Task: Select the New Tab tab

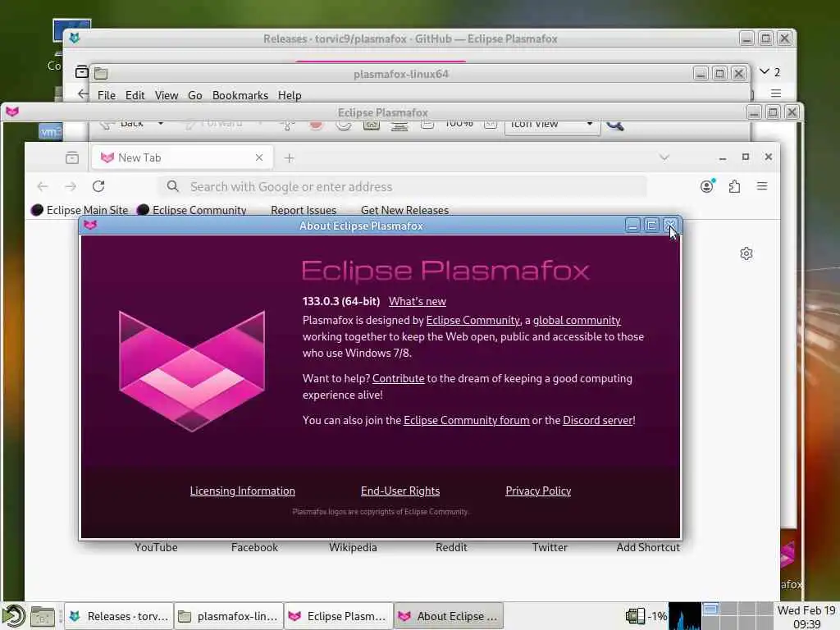Action: click(182, 157)
